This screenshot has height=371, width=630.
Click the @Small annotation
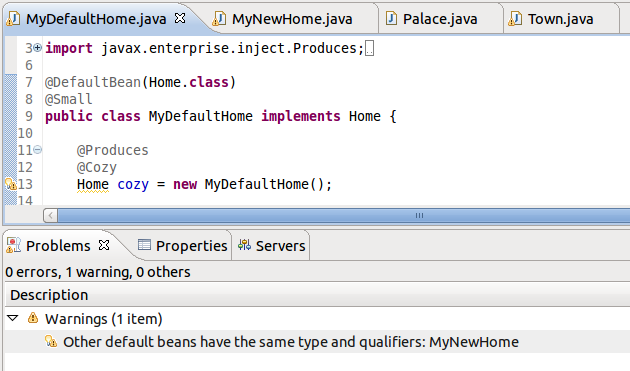(69, 99)
